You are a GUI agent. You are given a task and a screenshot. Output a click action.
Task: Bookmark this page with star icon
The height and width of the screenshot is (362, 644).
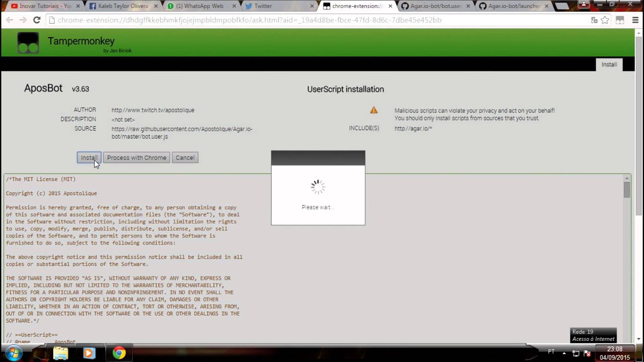click(605, 20)
